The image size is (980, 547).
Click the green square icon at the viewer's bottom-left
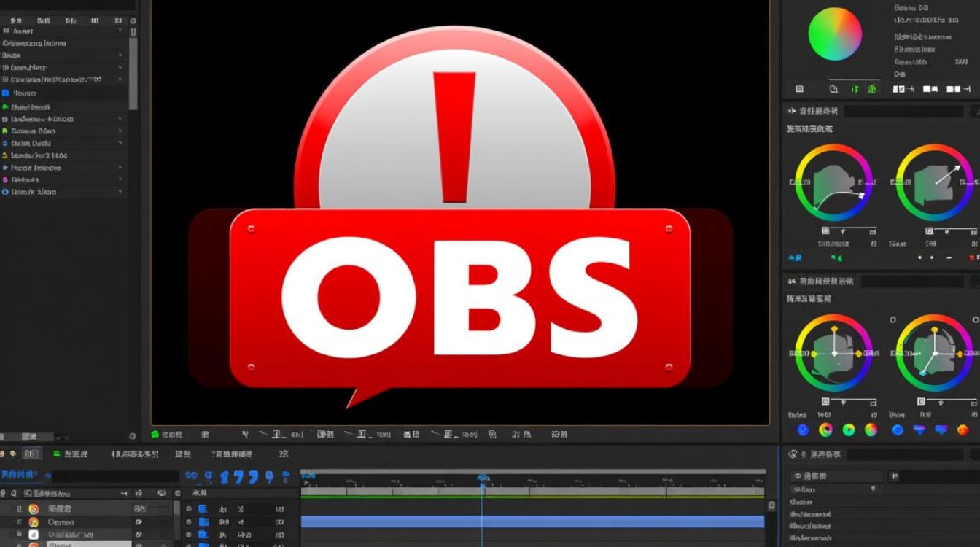155,434
